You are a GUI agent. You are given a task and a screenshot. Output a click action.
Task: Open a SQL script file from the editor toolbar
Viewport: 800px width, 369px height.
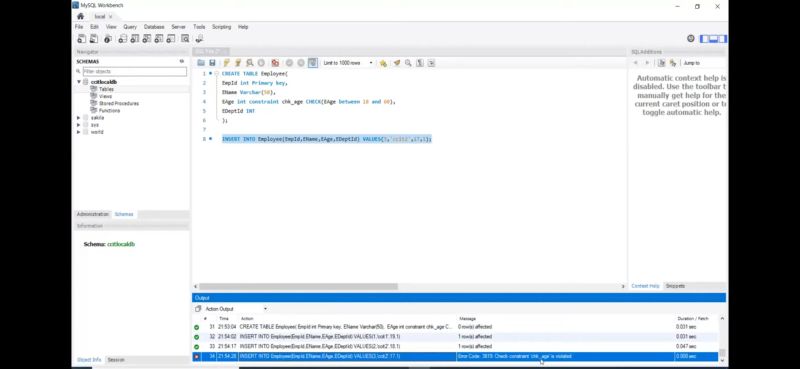(201, 63)
